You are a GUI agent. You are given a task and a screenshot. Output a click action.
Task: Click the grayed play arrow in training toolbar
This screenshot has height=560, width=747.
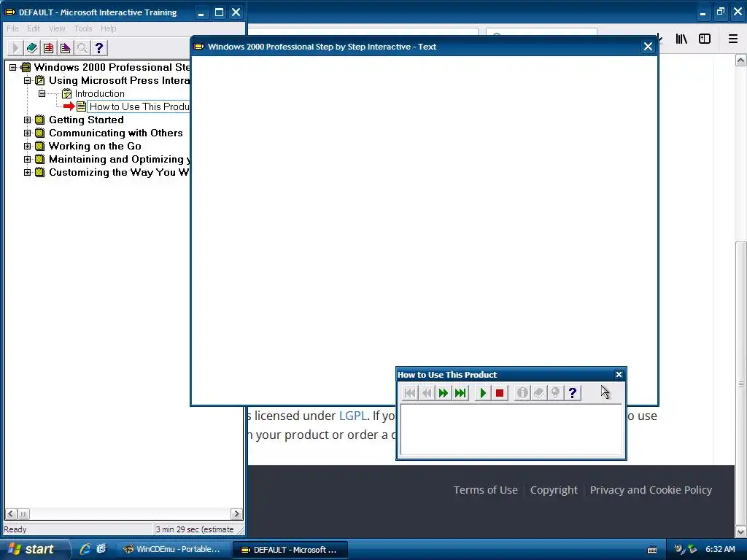tap(15, 47)
